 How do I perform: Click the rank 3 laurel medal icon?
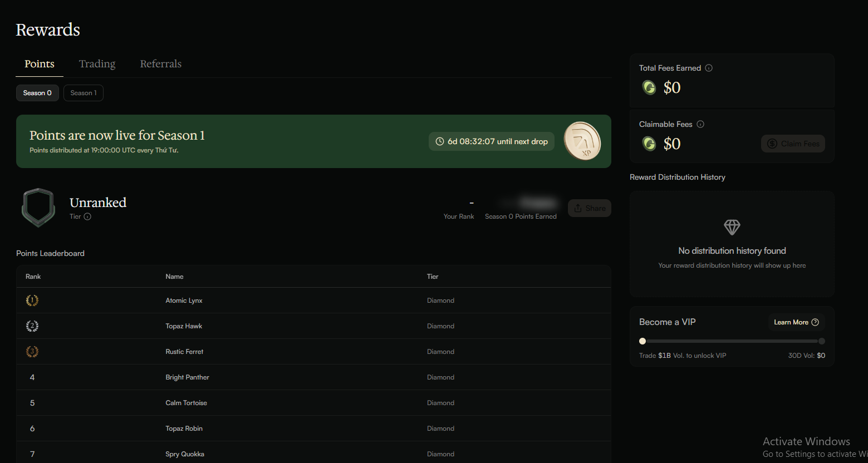32,352
